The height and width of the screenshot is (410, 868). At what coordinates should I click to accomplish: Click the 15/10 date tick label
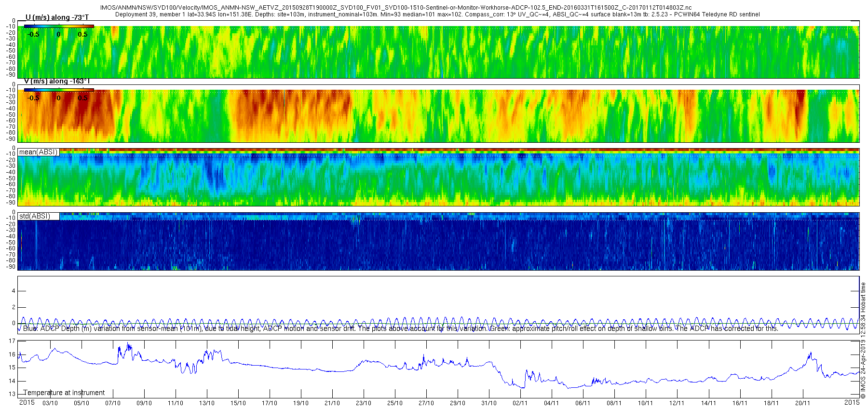coord(238,403)
